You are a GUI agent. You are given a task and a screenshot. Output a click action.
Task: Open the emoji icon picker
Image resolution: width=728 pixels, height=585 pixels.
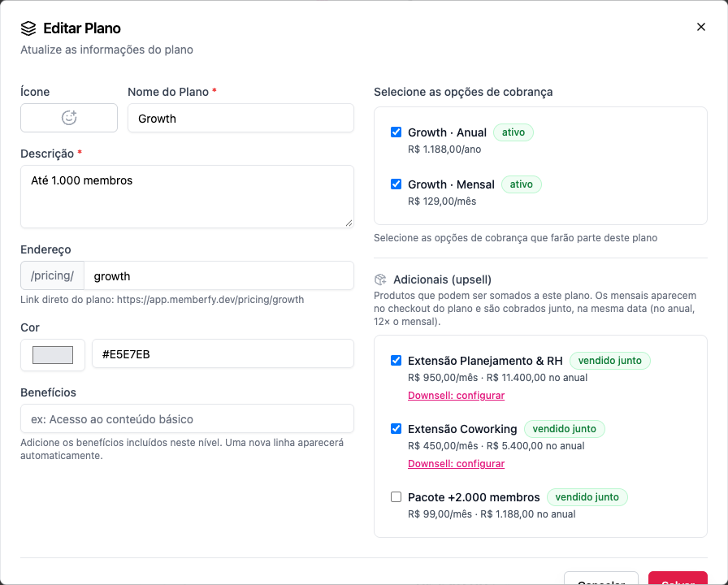click(x=69, y=118)
